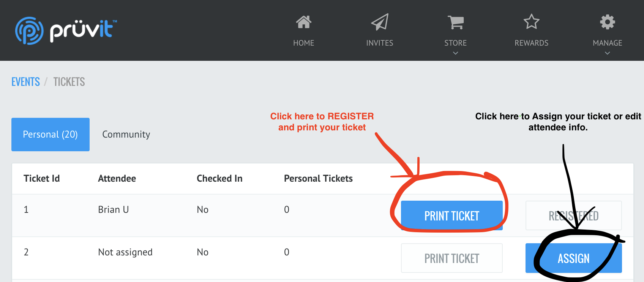Click the Rewards star icon
The height and width of the screenshot is (282, 644).
pos(532,22)
